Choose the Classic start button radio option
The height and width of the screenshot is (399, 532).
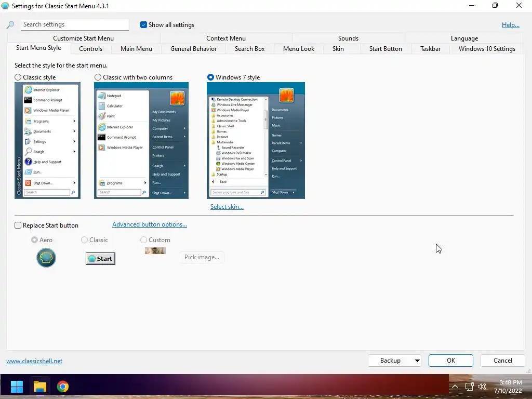84,240
